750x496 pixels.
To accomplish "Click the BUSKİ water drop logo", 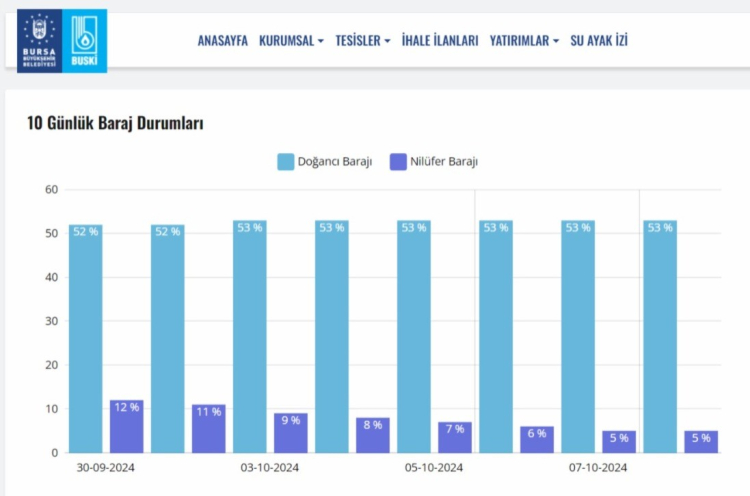I will [x=86, y=41].
